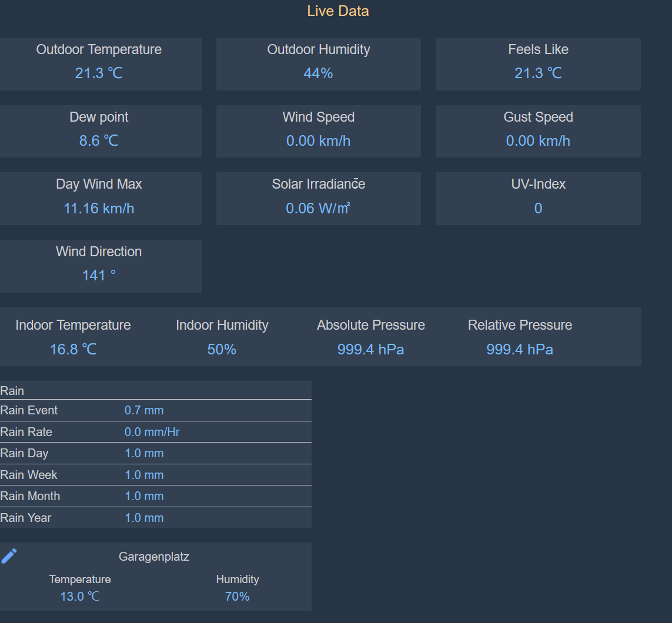Select the UV-Index tile
This screenshot has width=672, height=623.
537,198
